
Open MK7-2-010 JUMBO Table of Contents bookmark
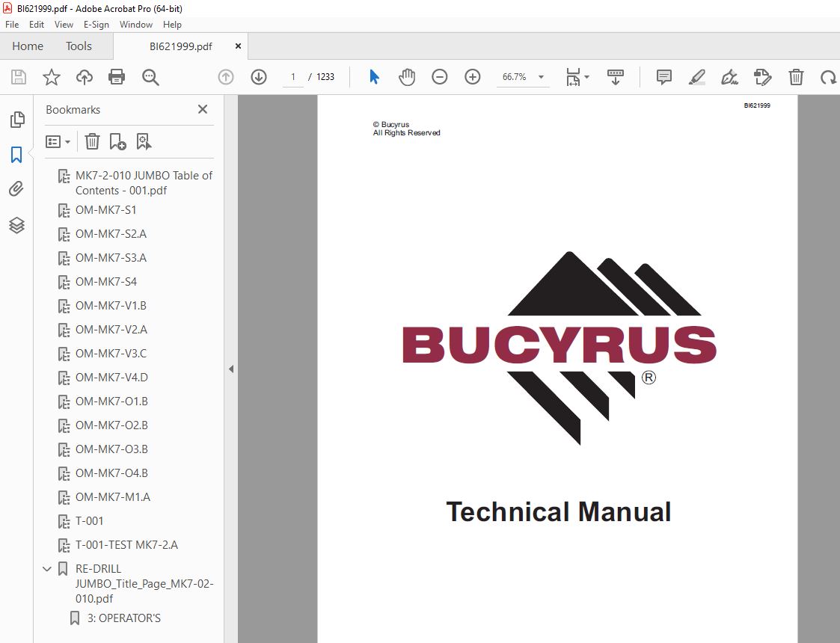coord(144,182)
